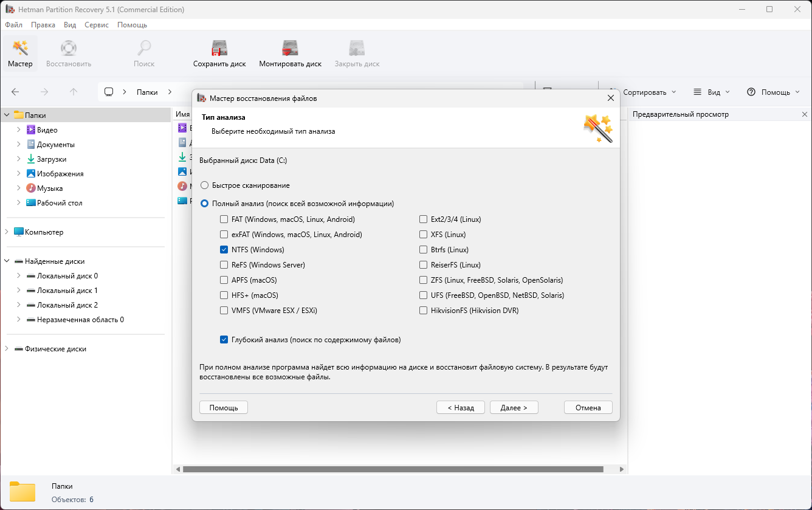Screen dimensions: 812x510
Task: Click the Помощь button in wizard
Action: [224, 408]
